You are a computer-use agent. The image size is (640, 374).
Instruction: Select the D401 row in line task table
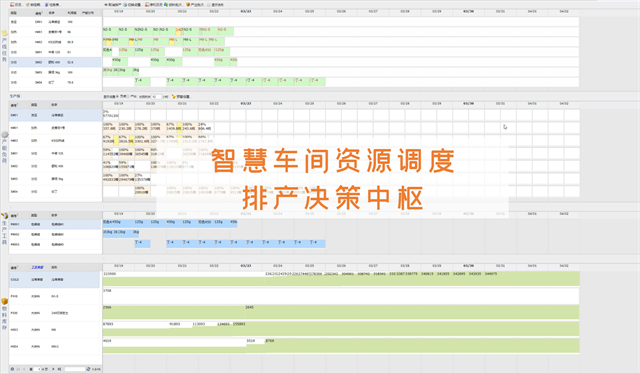[x=56, y=22]
